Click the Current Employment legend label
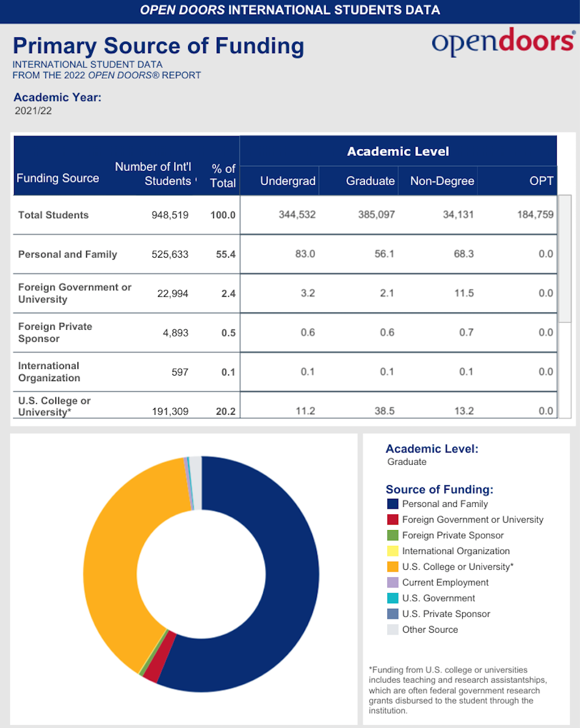This screenshot has height=728, width=580. [x=446, y=582]
